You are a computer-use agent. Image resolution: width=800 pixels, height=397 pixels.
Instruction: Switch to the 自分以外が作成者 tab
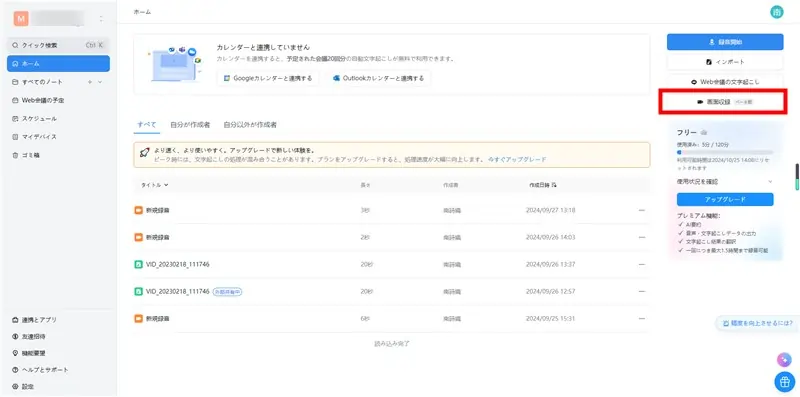pos(250,125)
